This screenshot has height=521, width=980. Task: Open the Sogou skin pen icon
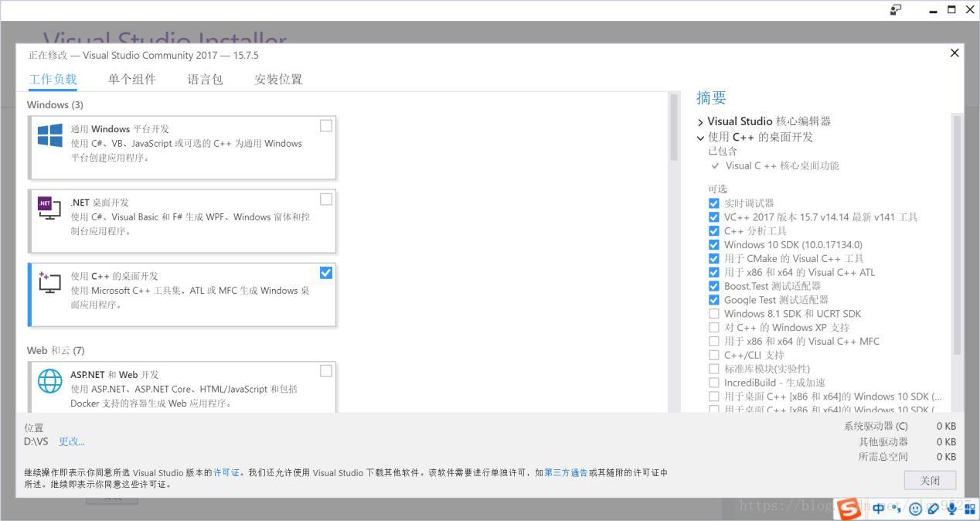pos(934,509)
